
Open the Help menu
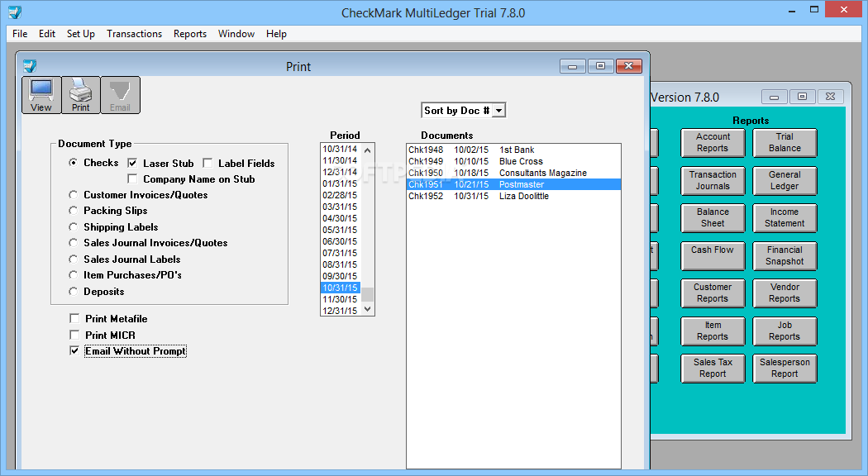276,34
